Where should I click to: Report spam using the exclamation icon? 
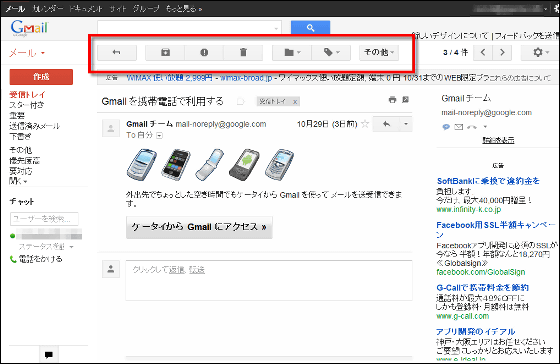204,53
